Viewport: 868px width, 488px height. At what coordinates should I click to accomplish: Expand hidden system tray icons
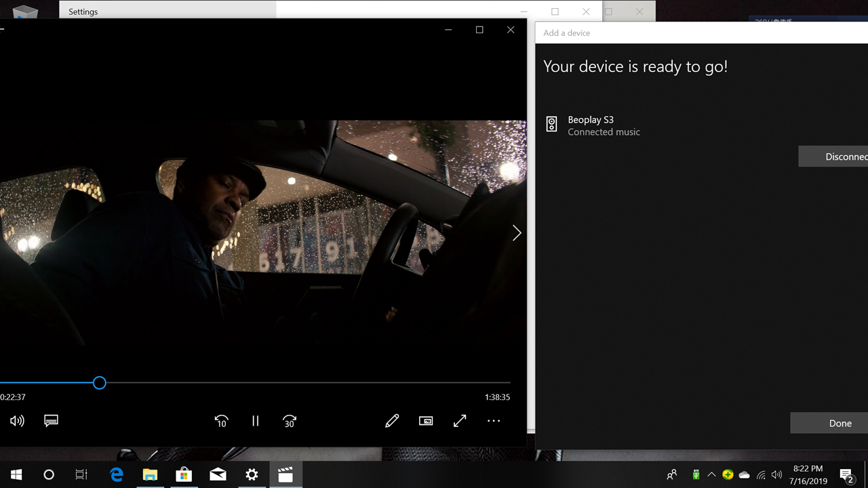click(711, 474)
